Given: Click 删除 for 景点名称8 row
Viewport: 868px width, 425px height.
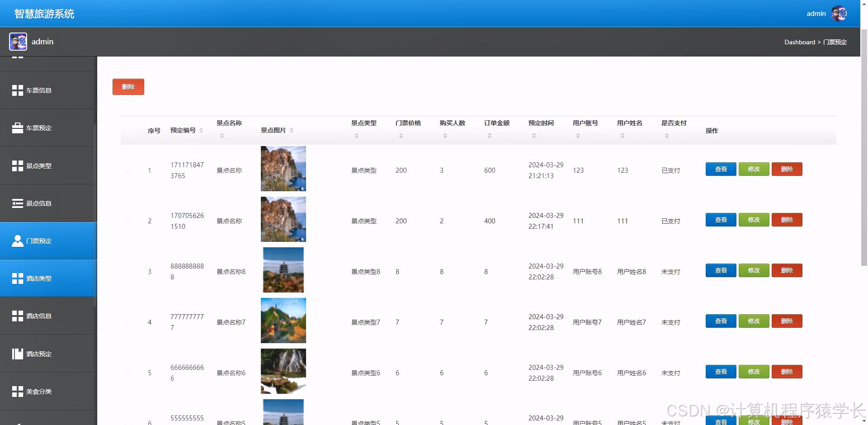Looking at the screenshot, I should (x=787, y=270).
